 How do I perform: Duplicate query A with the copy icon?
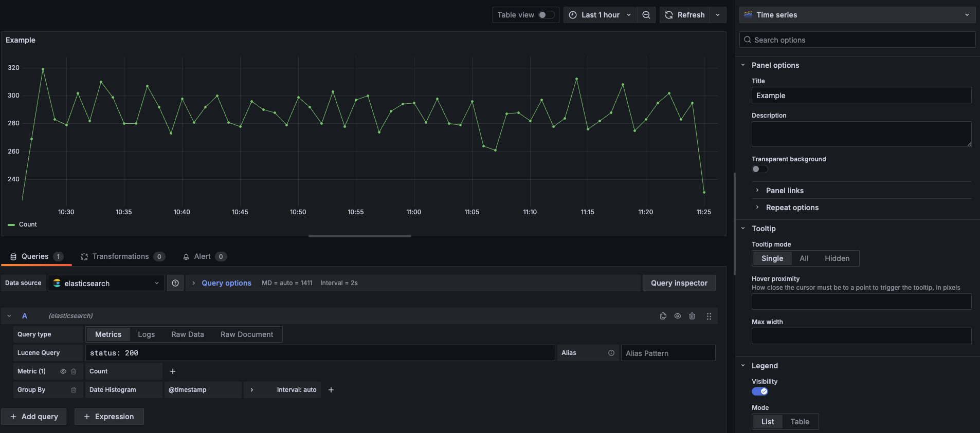coord(663,316)
